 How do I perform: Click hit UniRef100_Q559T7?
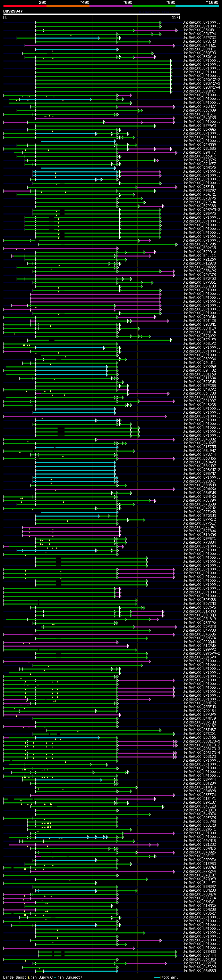[x=199, y=156]
